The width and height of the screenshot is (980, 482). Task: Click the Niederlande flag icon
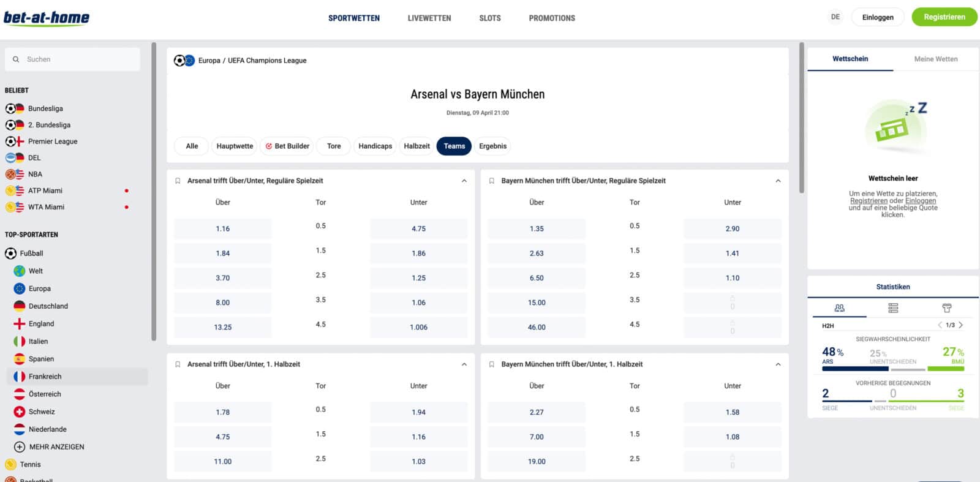(x=20, y=429)
